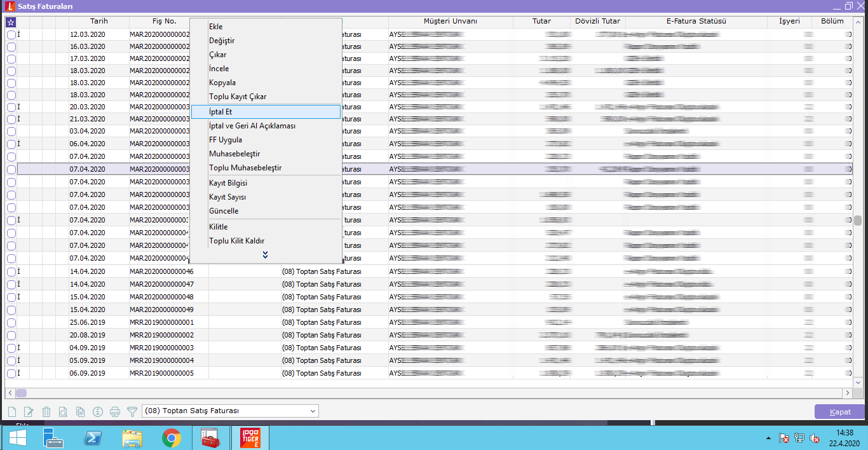Click the new record (Ekle) icon
The image size is (868, 450).
(11, 412)
